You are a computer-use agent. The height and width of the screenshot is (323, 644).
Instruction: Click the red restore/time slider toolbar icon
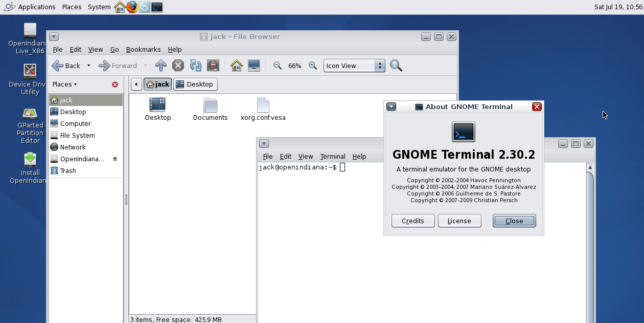[x=213, y=66]
